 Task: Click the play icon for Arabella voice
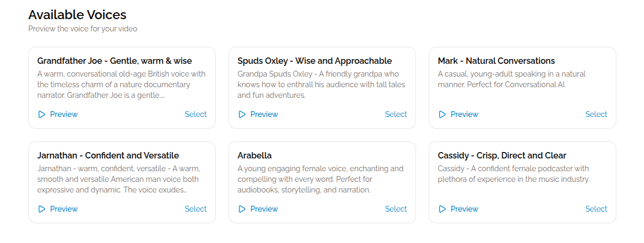242,209
